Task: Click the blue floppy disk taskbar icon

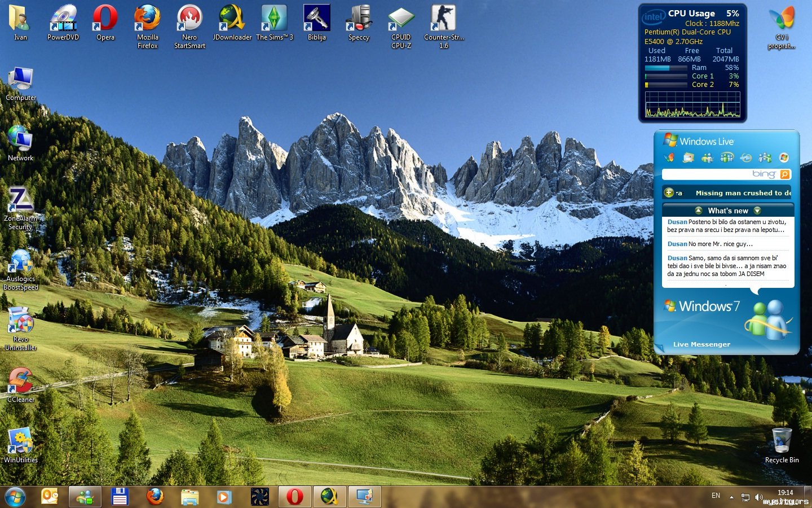Action: coord(120,497)
